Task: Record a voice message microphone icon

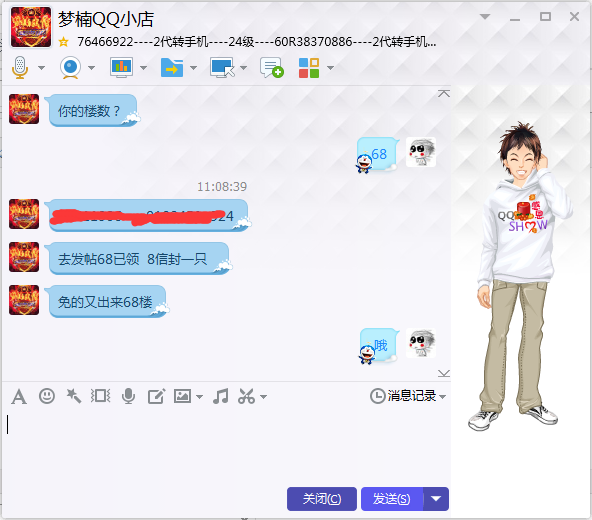Action: (x=128, y=396)
